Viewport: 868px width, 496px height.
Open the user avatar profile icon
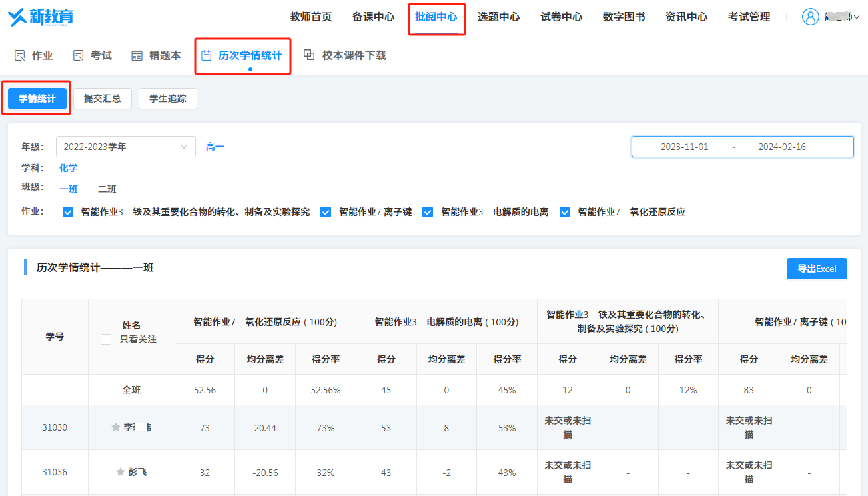point(810,17)
